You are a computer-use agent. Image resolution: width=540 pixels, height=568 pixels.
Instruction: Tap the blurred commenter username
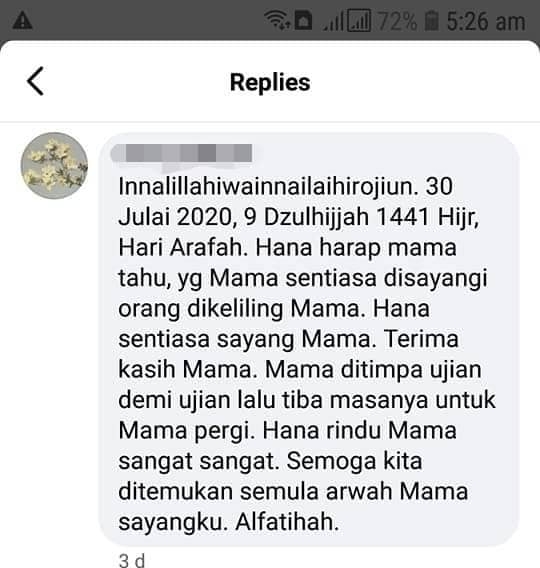(x=181, y=153)
